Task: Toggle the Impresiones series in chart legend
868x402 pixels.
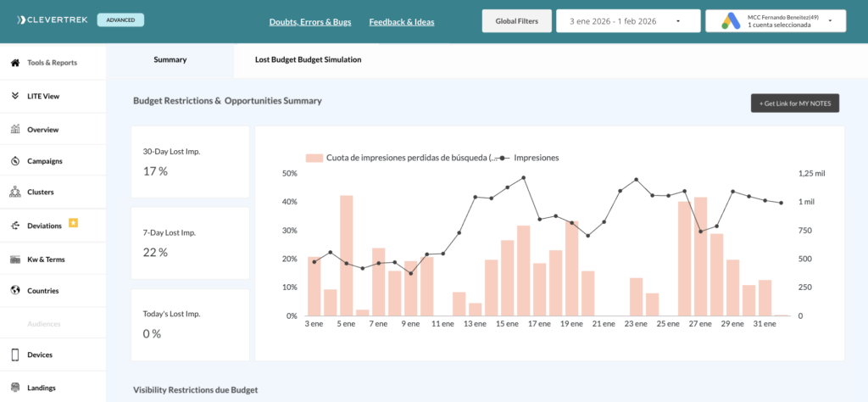Action: point(529,158)
